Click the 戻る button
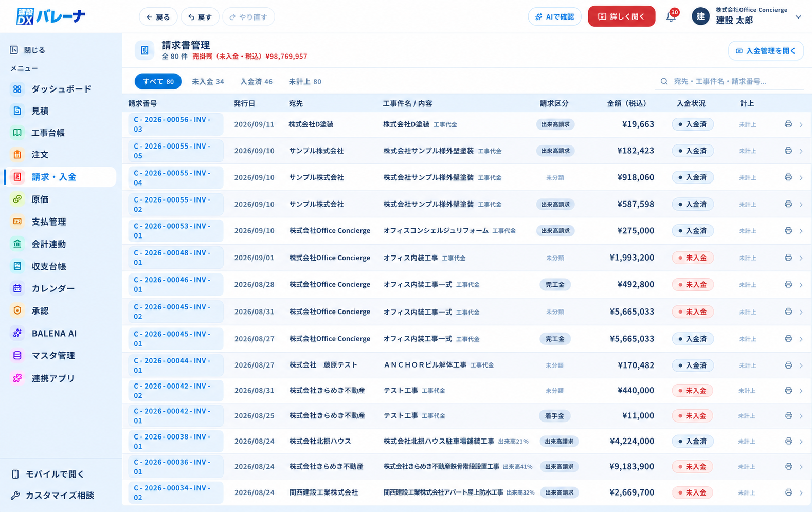Image resolution: width=812 pixels, height=512 pixels. point(158,17)
